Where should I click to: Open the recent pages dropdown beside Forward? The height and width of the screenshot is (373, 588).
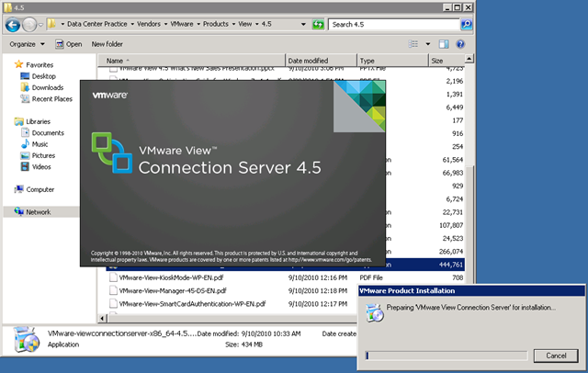click(40, 25)
